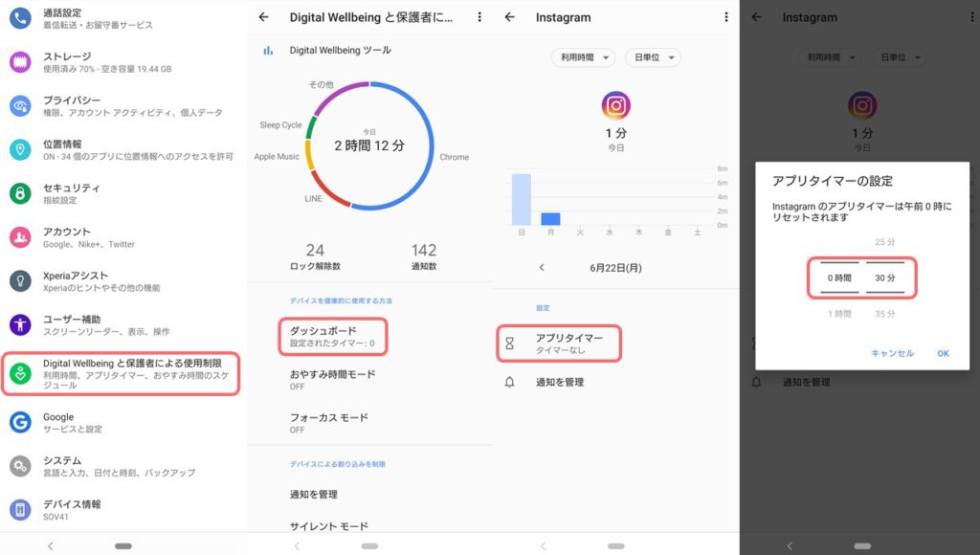This screenshot has width=980, height=555.
Task: Pick 35 分 below current minute
Action: coord(885,314)
